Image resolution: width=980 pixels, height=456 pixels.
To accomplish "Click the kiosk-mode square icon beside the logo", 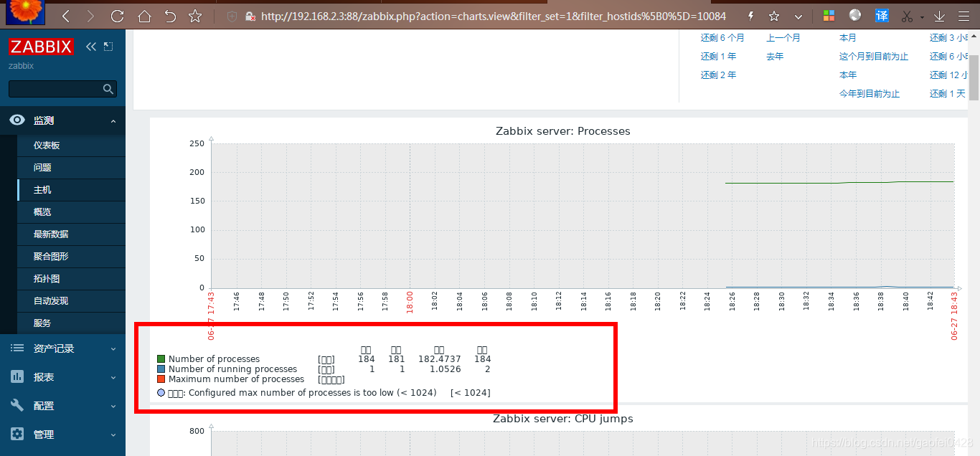I will (x=108, y=47).
